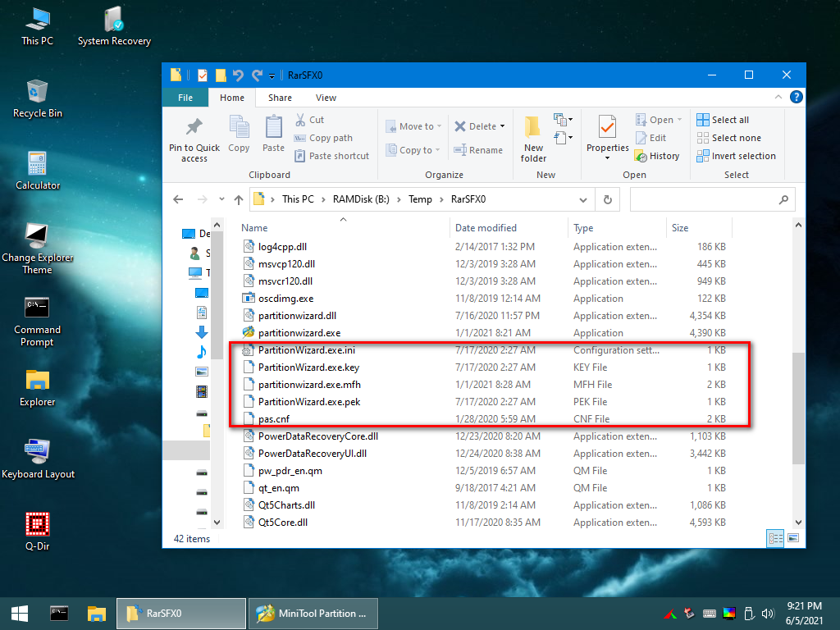Viewport: 840px width, 630px height.
Task: Click the Redo quick access icon
Action: [x=257, y=75]
